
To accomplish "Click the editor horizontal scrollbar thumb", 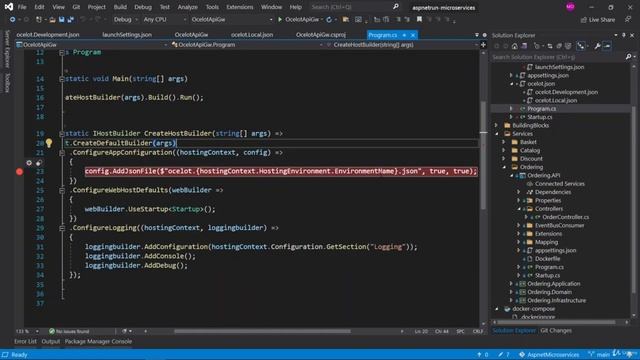I will pos(262,331).
